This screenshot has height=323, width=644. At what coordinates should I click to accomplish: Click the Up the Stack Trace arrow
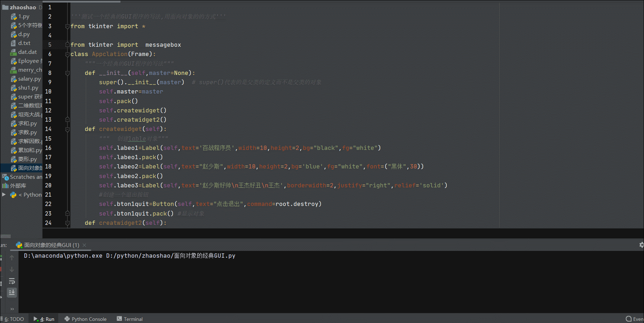point(12,258)
